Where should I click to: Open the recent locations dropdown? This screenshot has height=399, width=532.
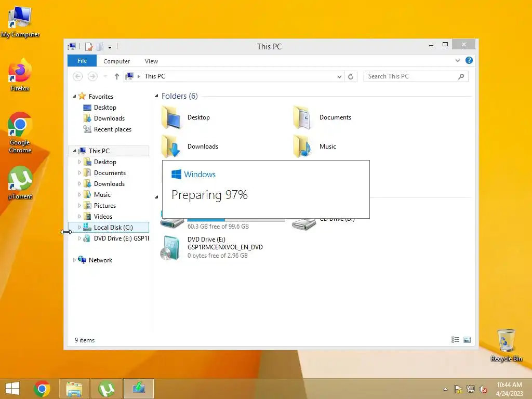click(105, 76)
